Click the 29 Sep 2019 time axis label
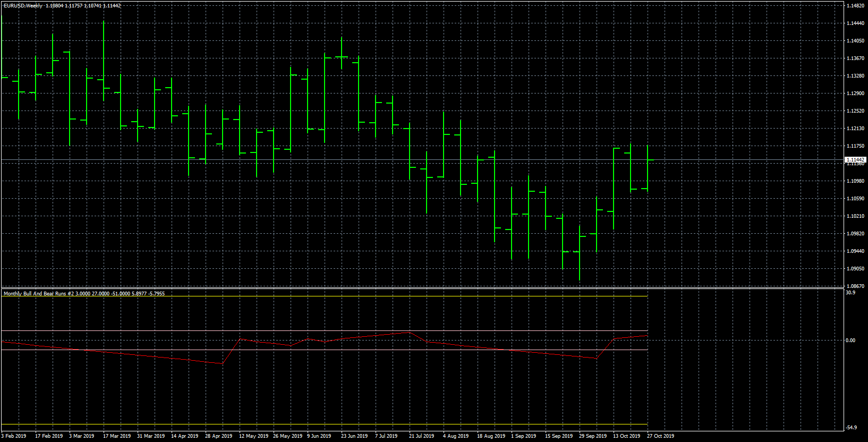Image resolution: width=868 pixels, height=442 pixels. point(593,436)
